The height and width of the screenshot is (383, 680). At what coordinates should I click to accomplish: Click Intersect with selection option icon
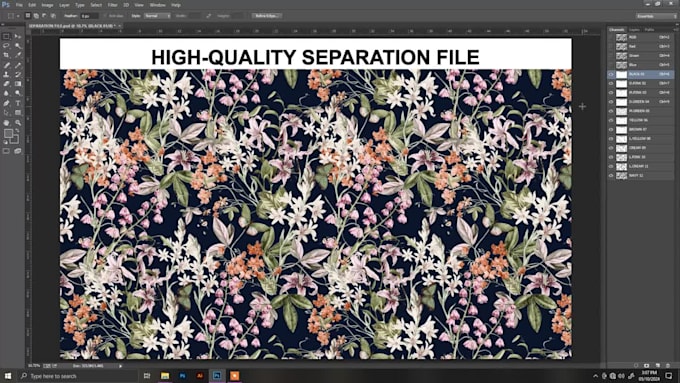(53, 16)
